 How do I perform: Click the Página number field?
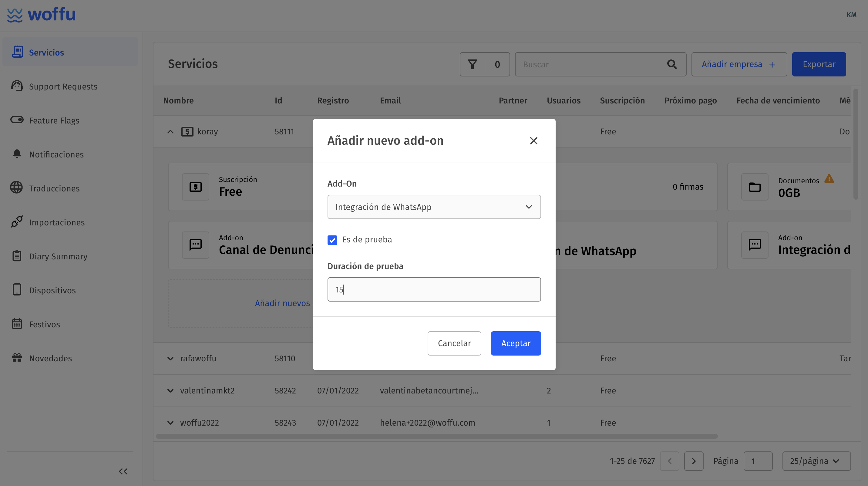758,461
